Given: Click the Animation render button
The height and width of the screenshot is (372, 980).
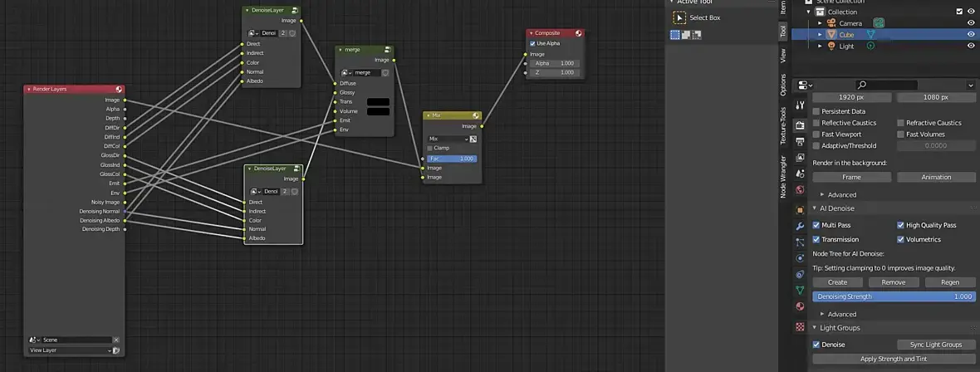Looking at the screenshot, I should pyautogui.click(x=936, y=178).
